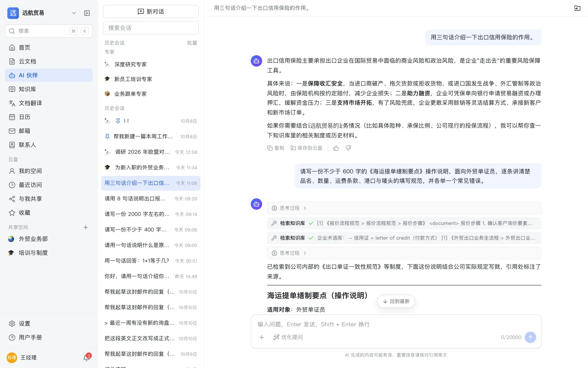This screenshot has width=588, height=368.
Task: Click the global 搜索 box in the sidebar
Action: tap(49, 31)
